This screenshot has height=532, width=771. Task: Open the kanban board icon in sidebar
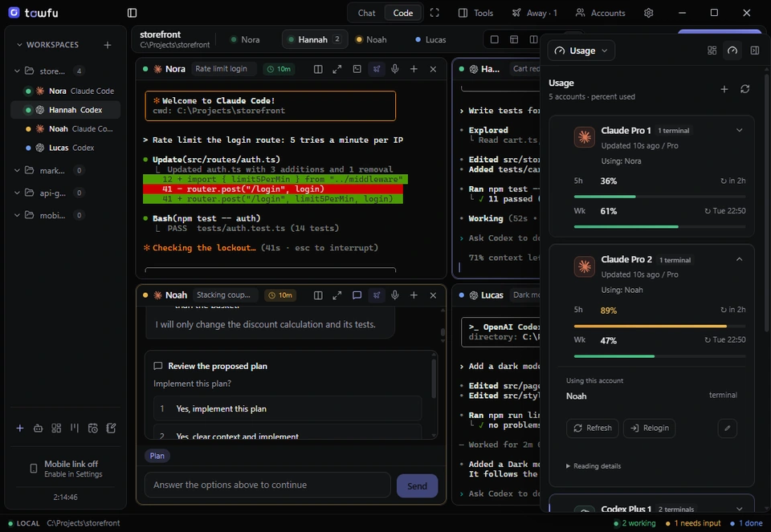pos(75,428)
